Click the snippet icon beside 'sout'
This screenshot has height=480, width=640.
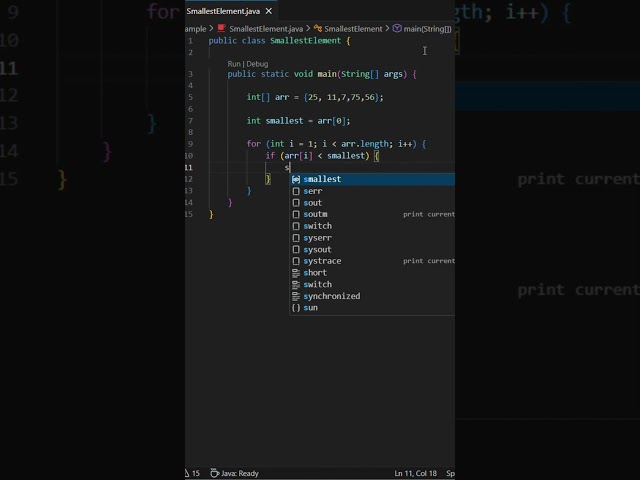(296, 203)
